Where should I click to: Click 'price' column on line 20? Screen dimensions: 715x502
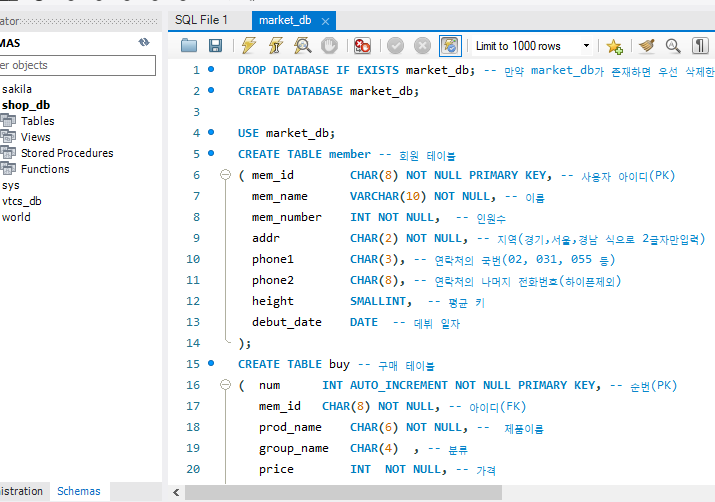click(276, 469)
